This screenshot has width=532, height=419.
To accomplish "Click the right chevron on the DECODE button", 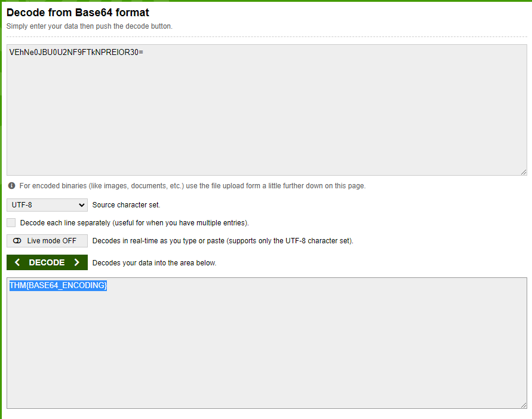I will pyautogui.click(x=76, y=262).
